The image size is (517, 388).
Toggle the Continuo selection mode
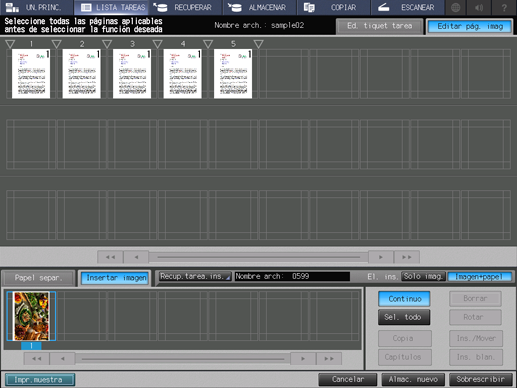[x=404, y=299]
